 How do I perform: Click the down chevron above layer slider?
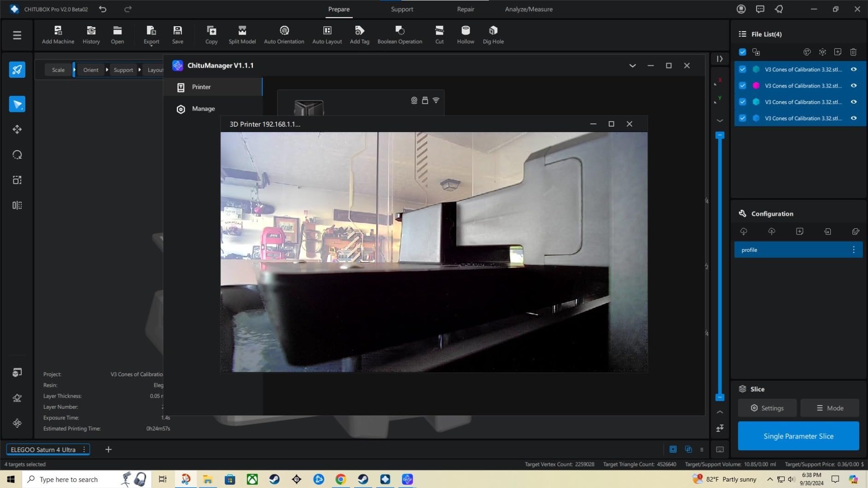720,121
